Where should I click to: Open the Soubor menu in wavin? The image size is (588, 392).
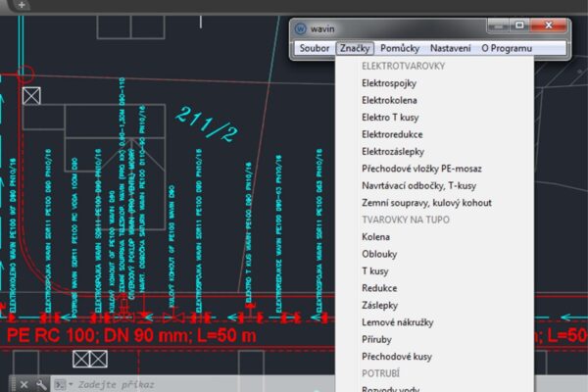(315, 48)
